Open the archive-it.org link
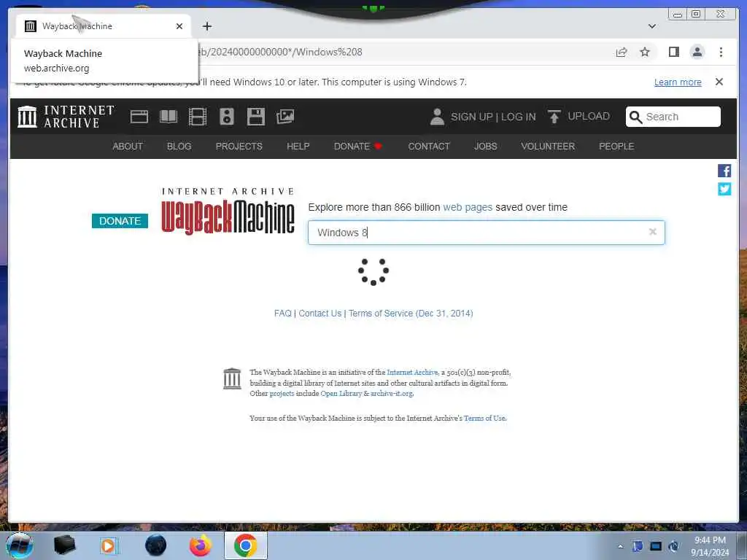 click(x=392, y=393)
